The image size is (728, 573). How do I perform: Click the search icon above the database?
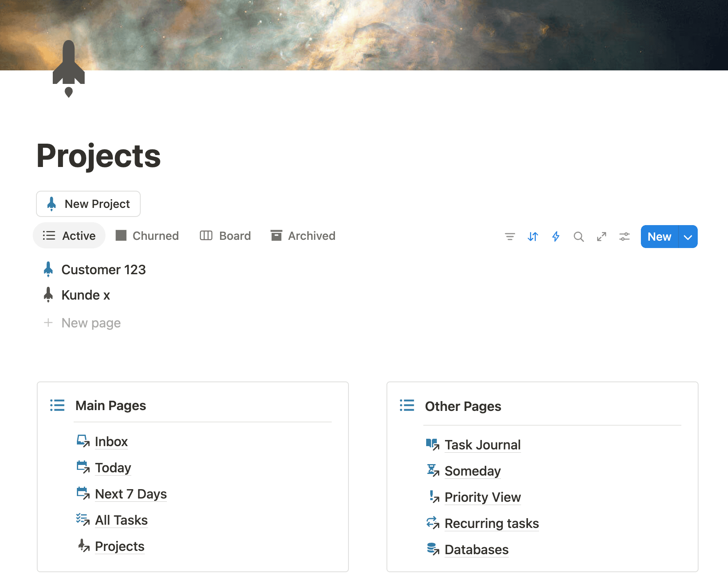tap(579, 236)
